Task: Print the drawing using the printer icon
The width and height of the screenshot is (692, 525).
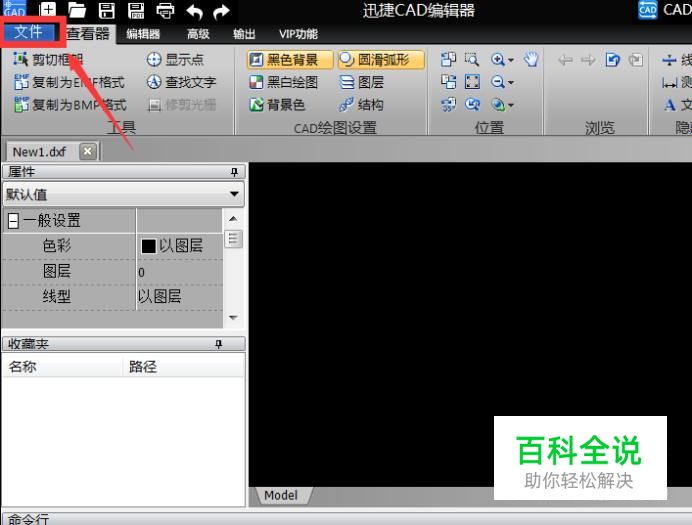Action: 165,11
